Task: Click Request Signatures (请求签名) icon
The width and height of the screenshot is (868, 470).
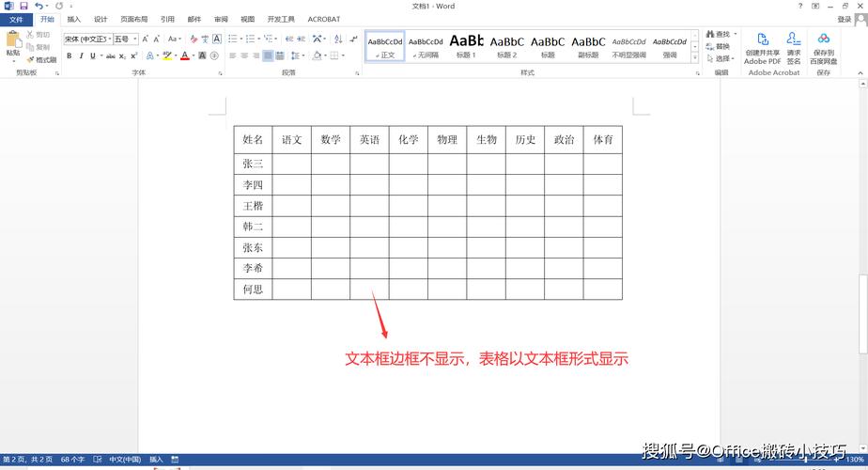Action: [793, 48]
